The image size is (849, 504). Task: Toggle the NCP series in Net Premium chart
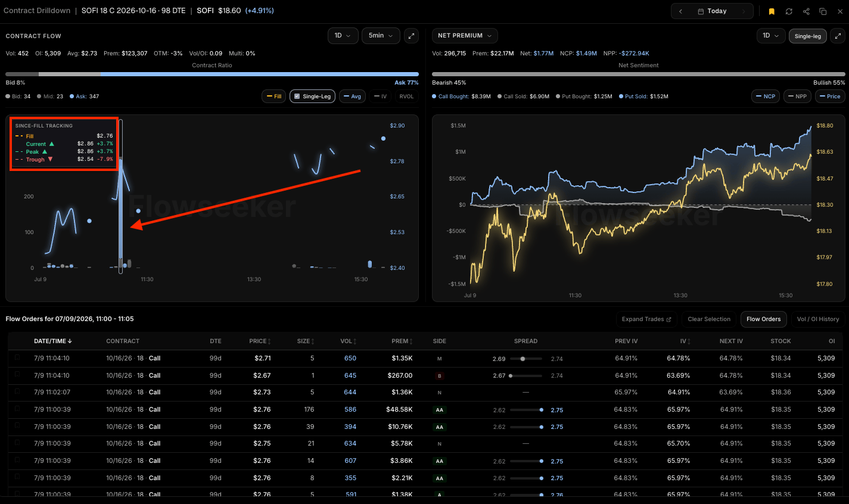pyautogui.click(x=766, y=97)
